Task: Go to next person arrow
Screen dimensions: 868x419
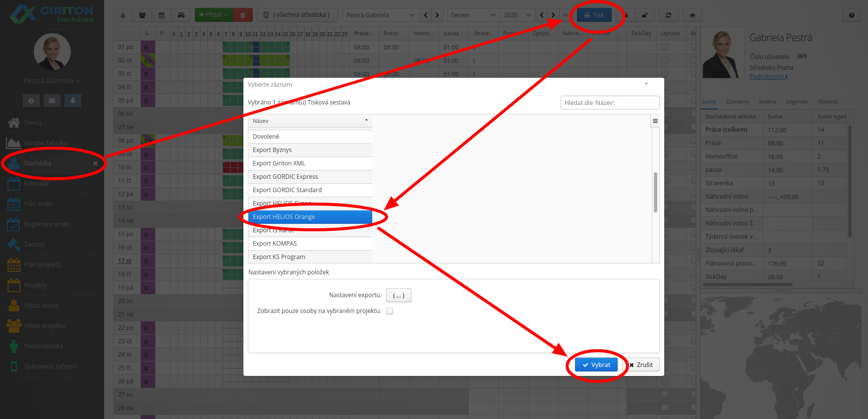Action: tap(437, 15)
